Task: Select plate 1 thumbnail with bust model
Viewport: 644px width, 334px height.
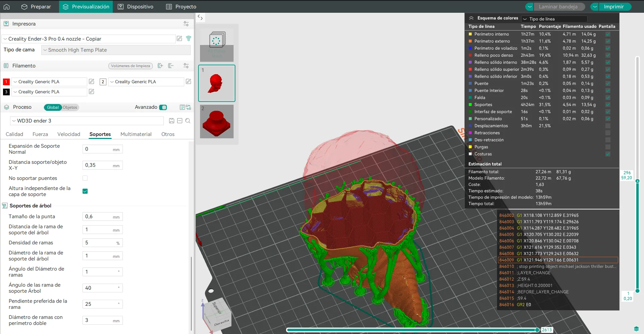Action: 217,83
